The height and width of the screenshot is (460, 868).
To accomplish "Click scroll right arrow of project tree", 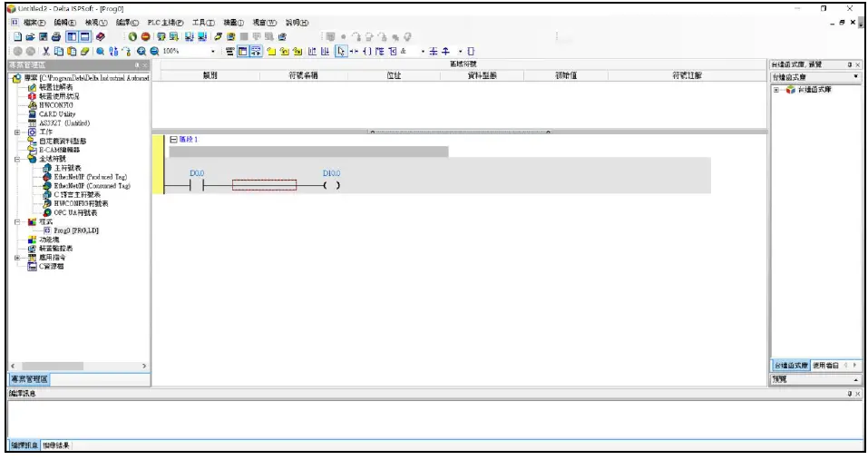I will 144,366.
